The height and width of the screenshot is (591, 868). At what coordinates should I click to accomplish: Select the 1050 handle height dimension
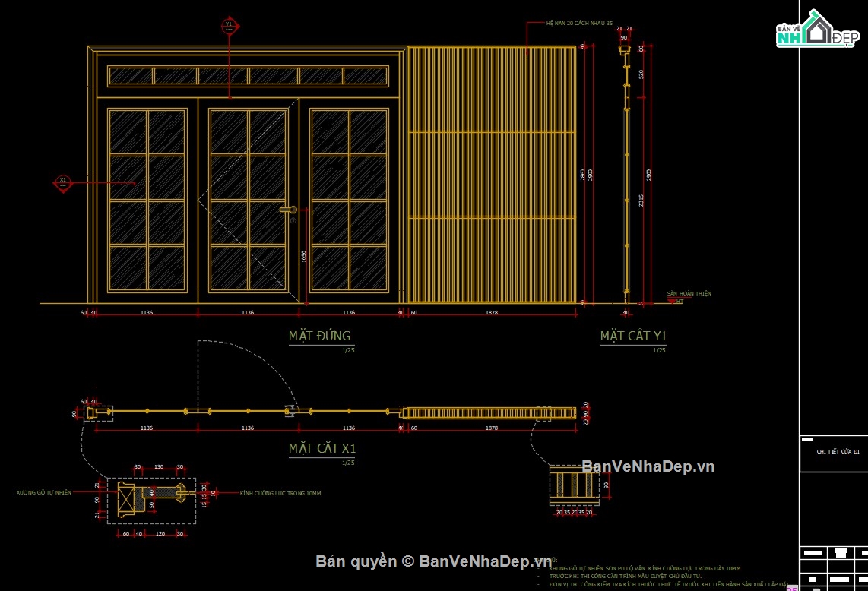pyautogui.click(x=303, y=256)
